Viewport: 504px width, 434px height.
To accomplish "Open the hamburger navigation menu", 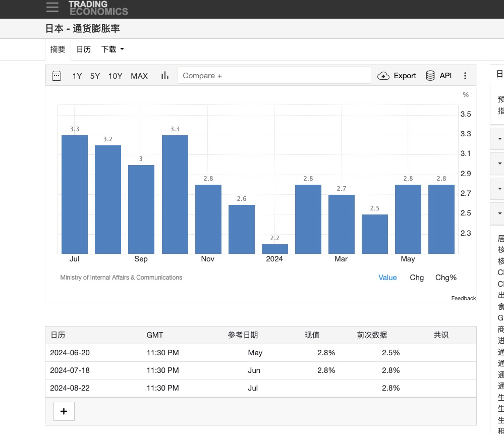I will pos(52,7).
